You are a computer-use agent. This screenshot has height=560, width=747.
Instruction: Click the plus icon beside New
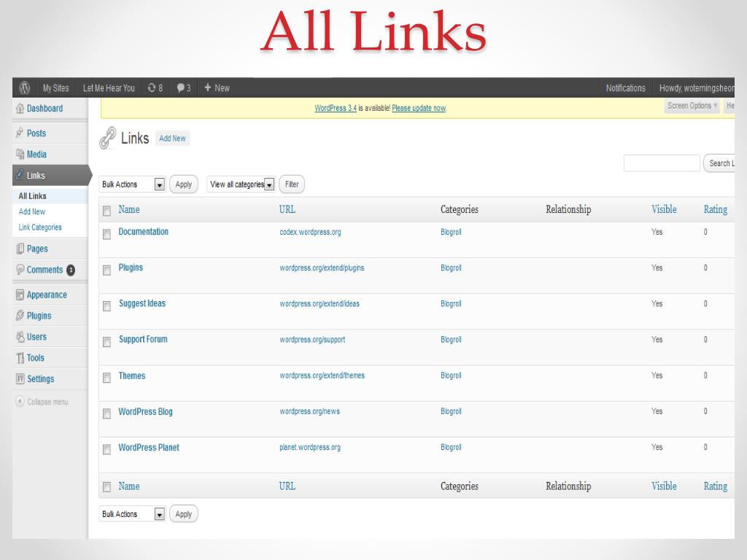[x=208, y=87]
